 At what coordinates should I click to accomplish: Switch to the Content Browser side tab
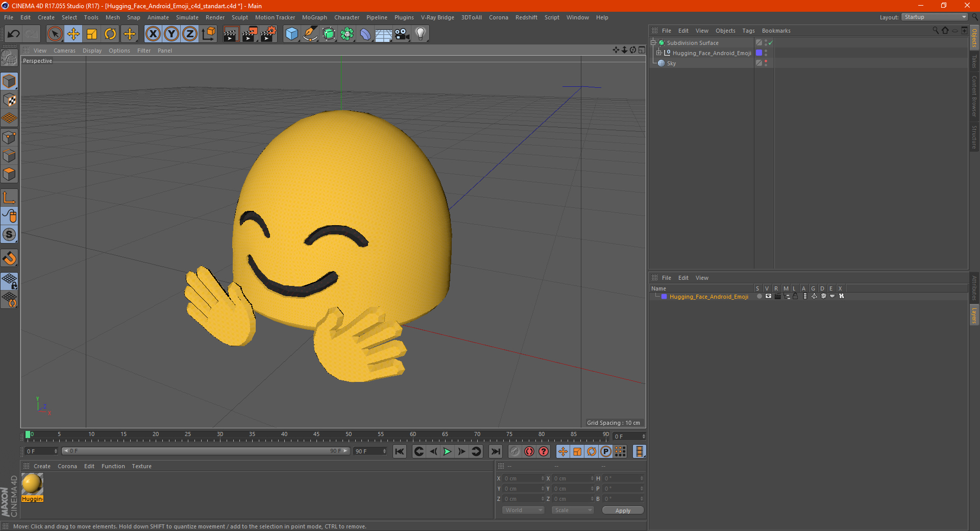pos(974,96)
